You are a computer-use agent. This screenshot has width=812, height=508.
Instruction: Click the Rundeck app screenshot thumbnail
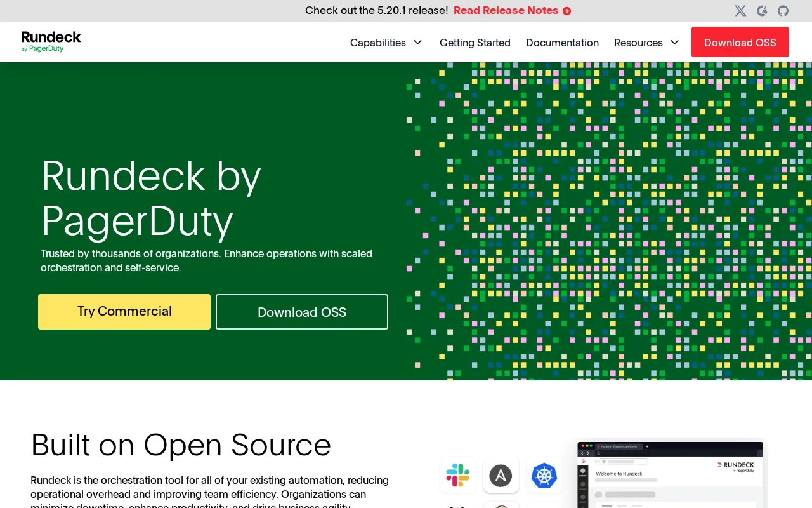pyautogui.click(x=670, y=474)
